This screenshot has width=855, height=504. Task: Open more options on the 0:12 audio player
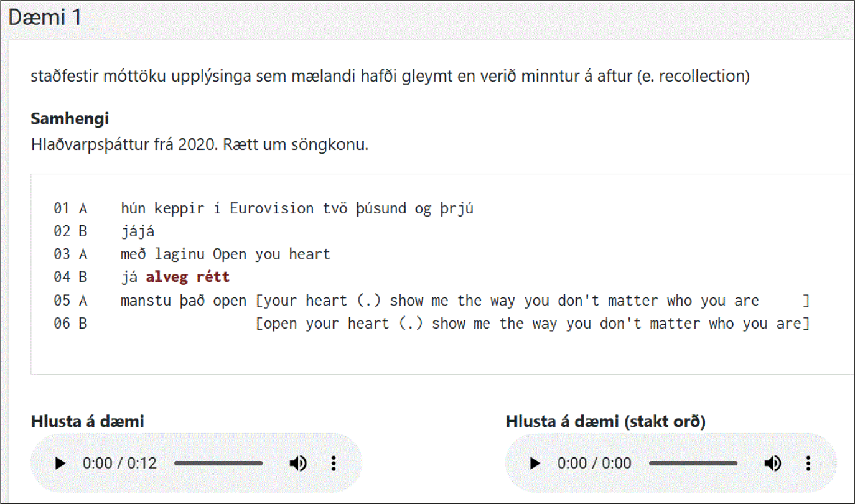click(x=334, y=464)
